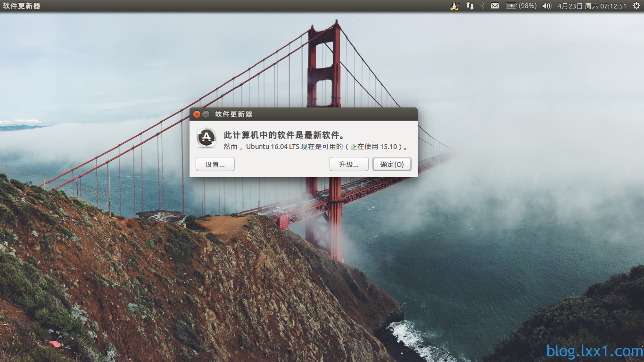Open the sound volume indicator
Screen dimensions: 644x362
(x=547, y=6)
